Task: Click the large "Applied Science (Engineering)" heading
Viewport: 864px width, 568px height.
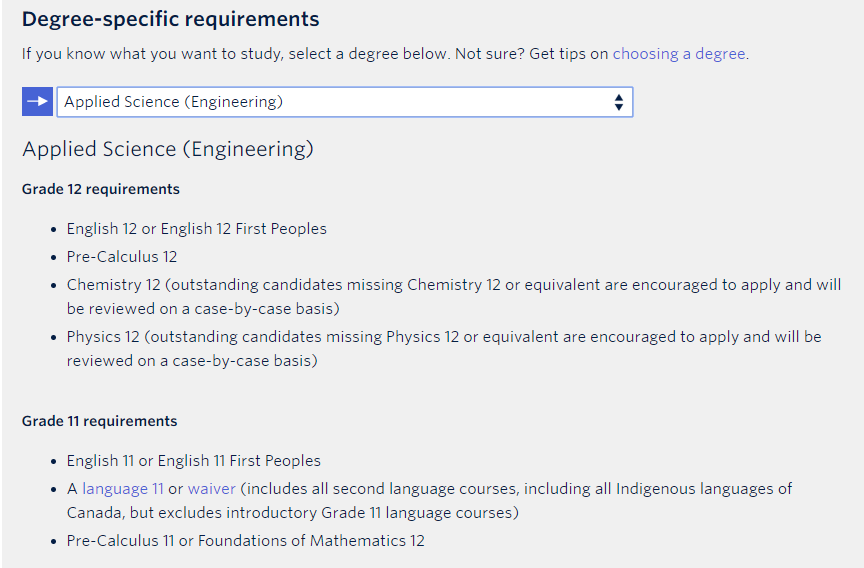Action: click(x=168, y=150)
